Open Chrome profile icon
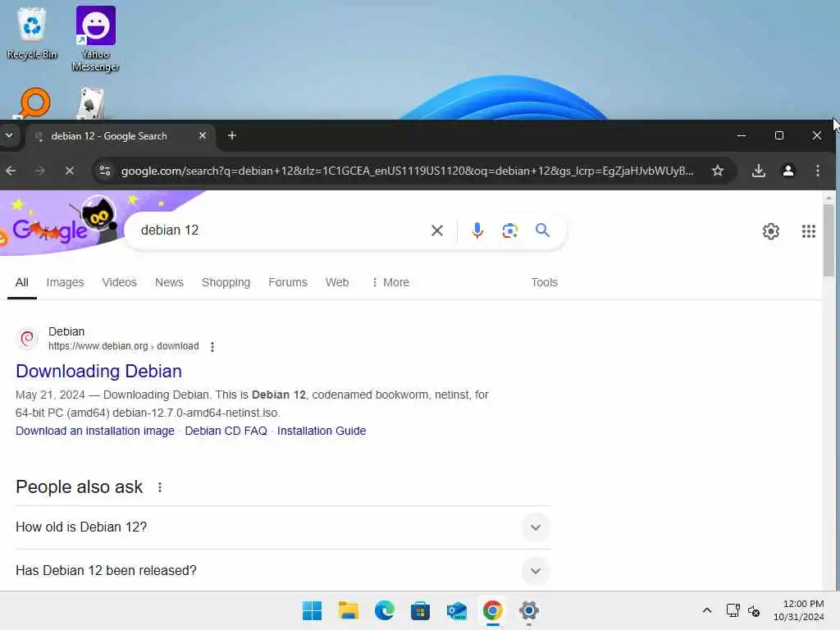 point(788,171)
